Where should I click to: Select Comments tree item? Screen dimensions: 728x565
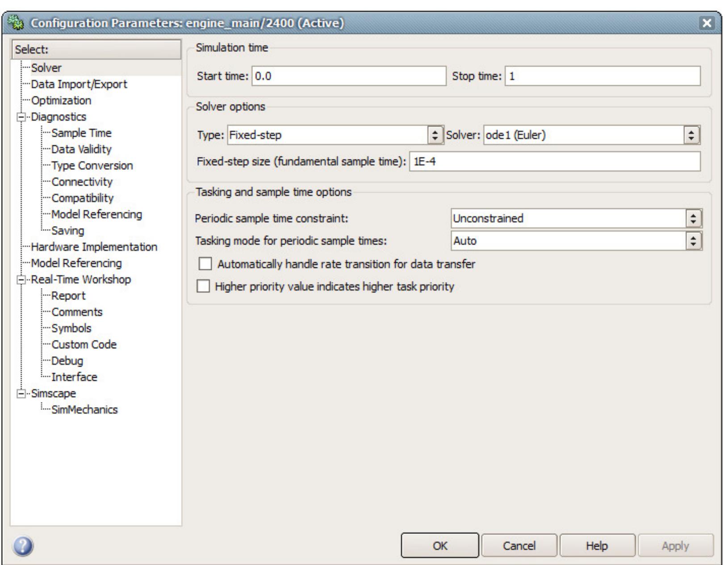pyautogui.click(x=77, y=312)
